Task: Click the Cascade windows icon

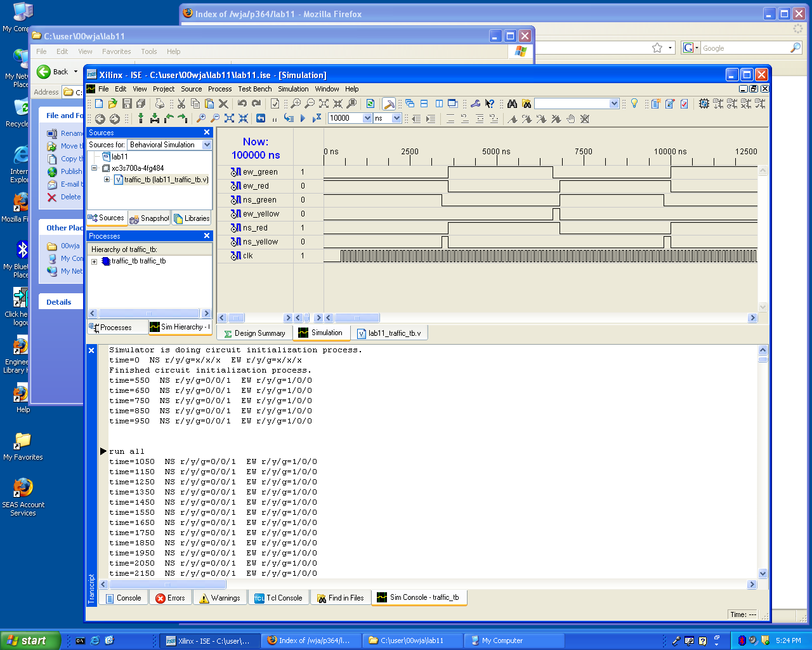Action: click(x=410, y=103)
